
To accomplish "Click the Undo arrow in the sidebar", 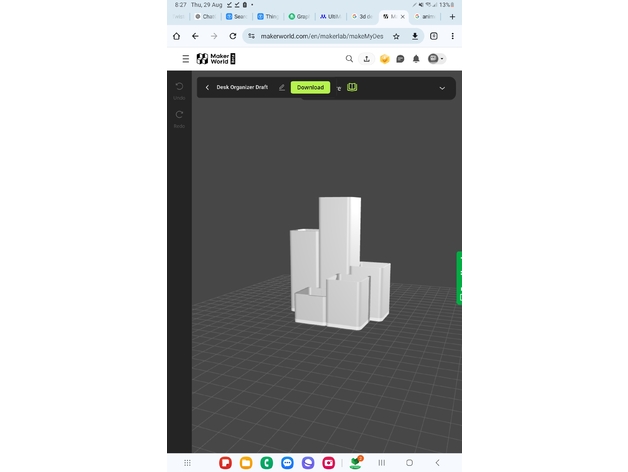I will pos(179,87).
